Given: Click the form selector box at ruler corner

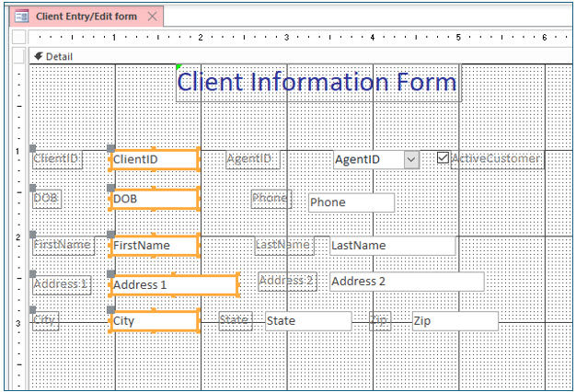Looking at the screenshot, I should [19, 37].
